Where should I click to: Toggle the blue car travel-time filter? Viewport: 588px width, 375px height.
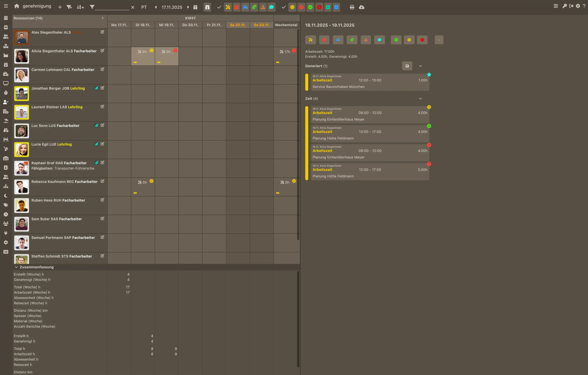point(245,7)
